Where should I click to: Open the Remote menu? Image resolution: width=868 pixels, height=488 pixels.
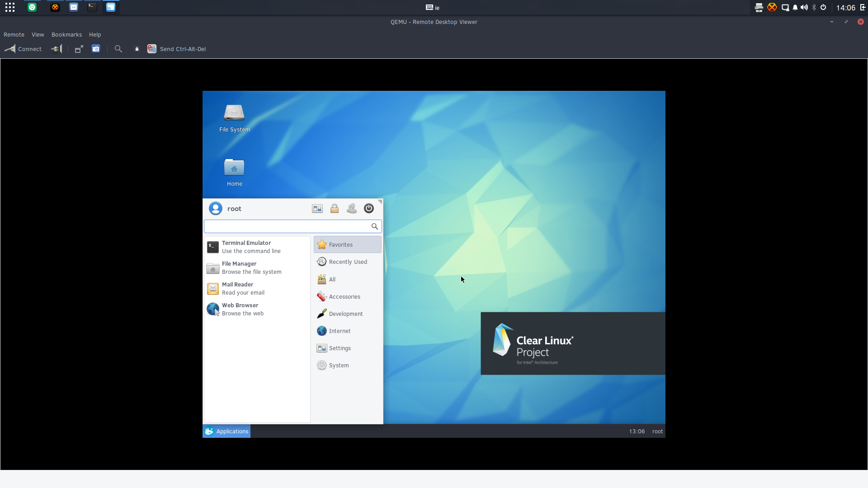(x=14, y=35)
